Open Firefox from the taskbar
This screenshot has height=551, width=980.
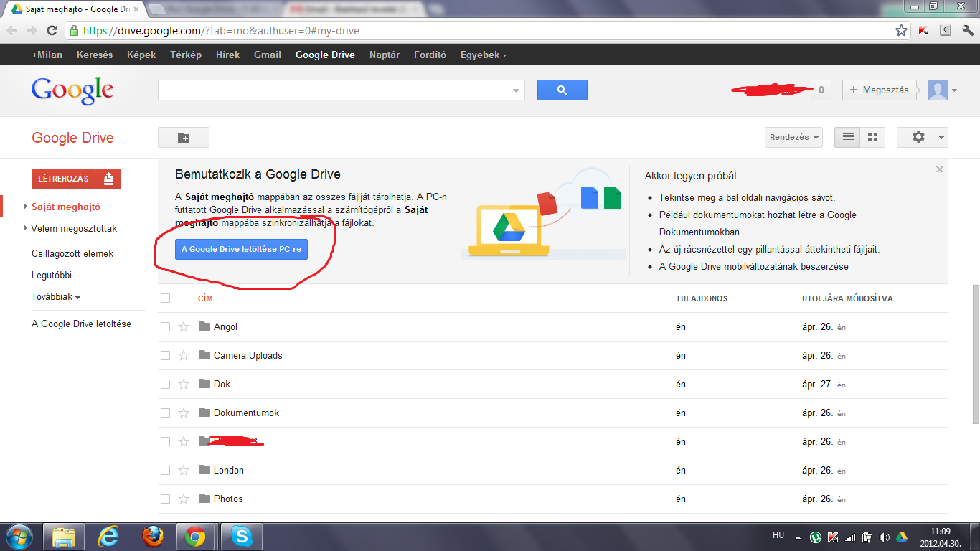coord(153,536)
